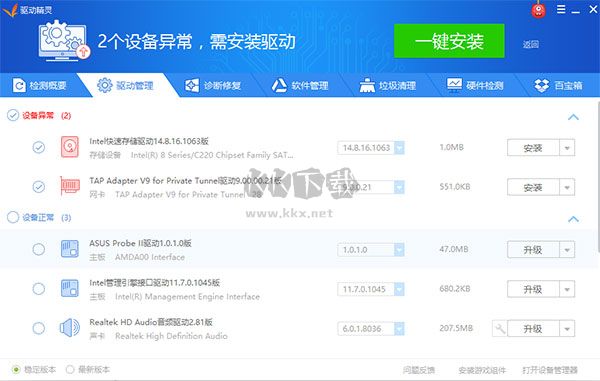Image resolution: width=600 pixels, height=381 pixels.
Task: Click the 返回 link in header
Action: tap(531, 44)
